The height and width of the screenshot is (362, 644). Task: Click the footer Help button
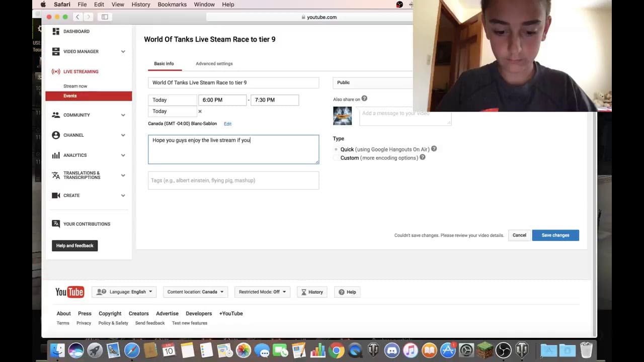[x=347, y=292]
